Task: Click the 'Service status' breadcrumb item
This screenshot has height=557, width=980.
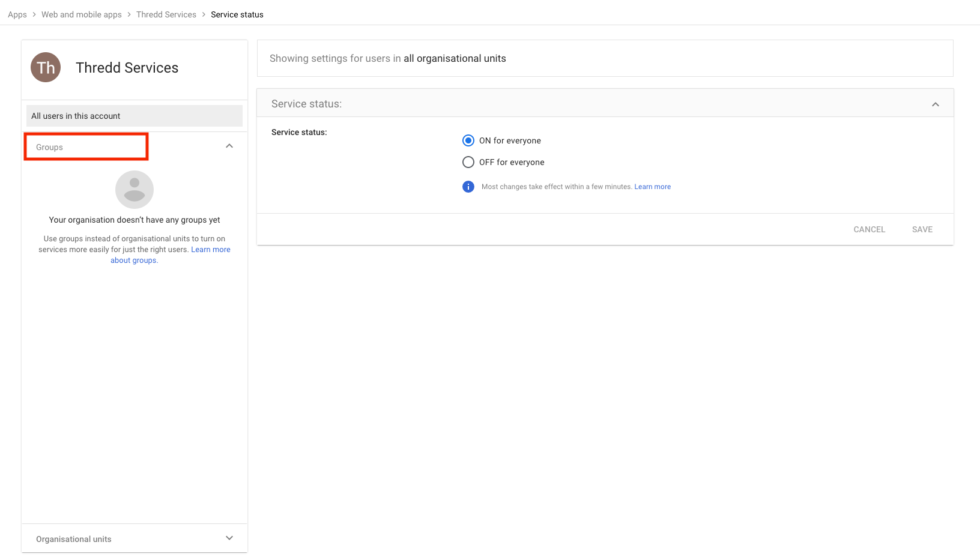Action: (237, 14)
